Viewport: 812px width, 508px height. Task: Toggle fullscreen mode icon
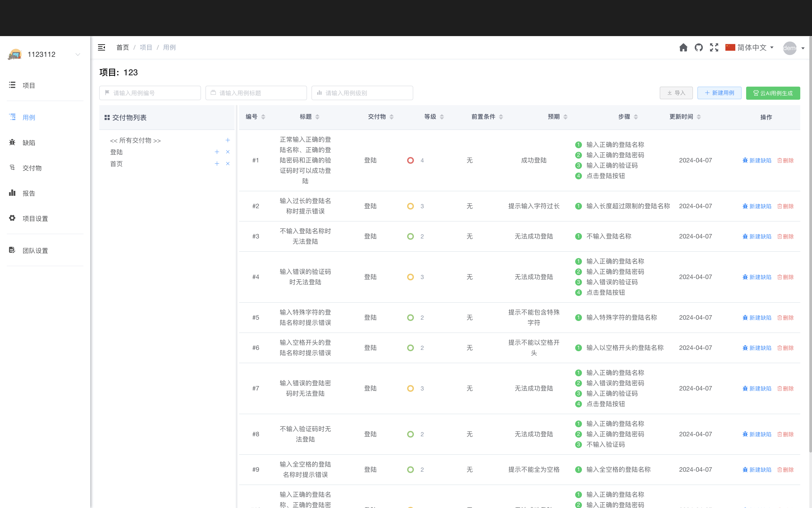714,47
